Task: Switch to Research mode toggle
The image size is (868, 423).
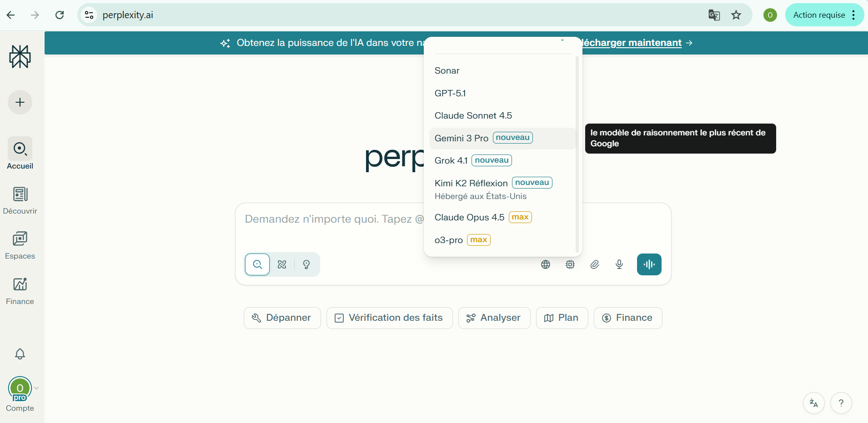Action: 282,264
